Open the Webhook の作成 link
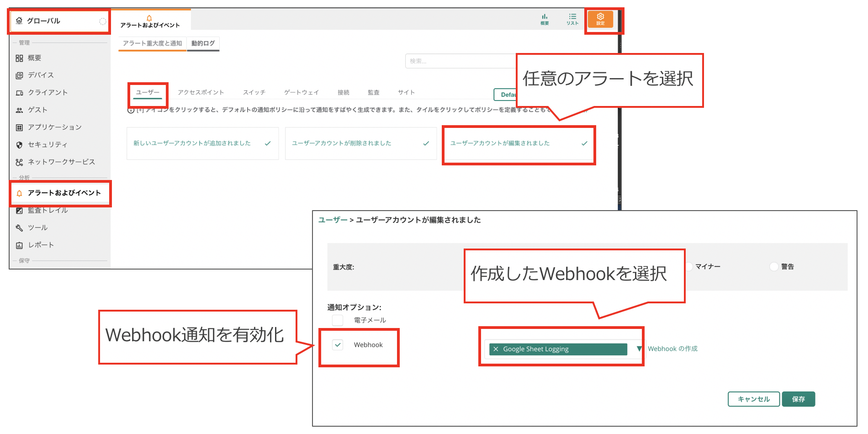The height and width of the screenshot is (434, 868). (672, 349)
